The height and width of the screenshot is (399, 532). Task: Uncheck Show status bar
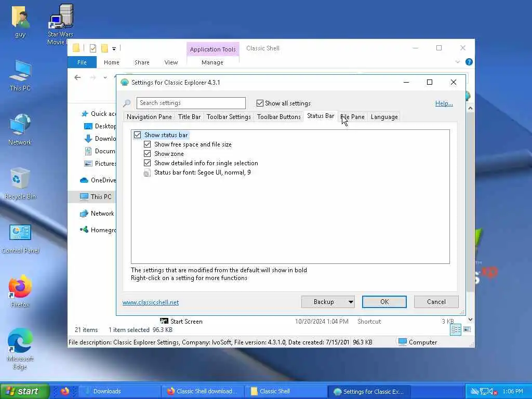pyautogui.click(x=137, y=135)
